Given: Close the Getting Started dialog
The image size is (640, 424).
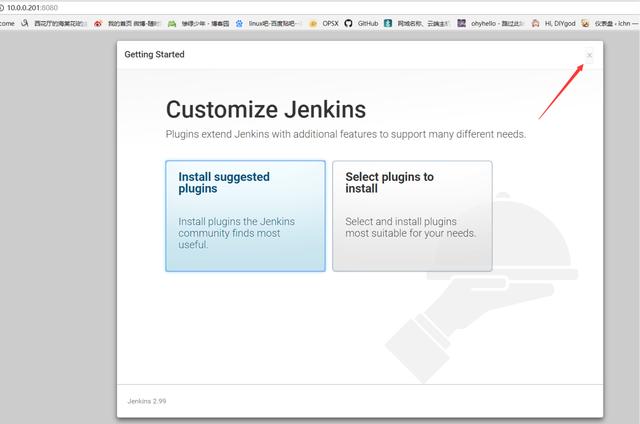Looking at the screenshot, I should pos(589,55).
